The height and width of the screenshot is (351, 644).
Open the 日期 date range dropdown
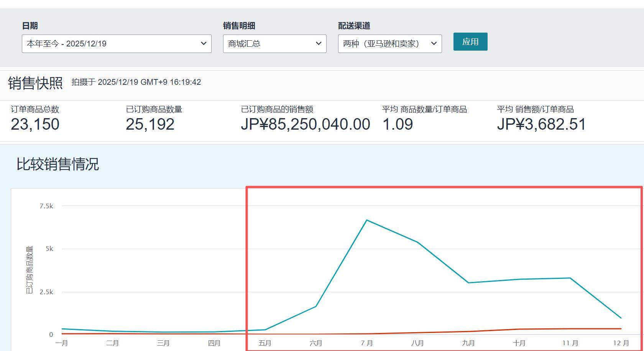(x=117, y=44)
